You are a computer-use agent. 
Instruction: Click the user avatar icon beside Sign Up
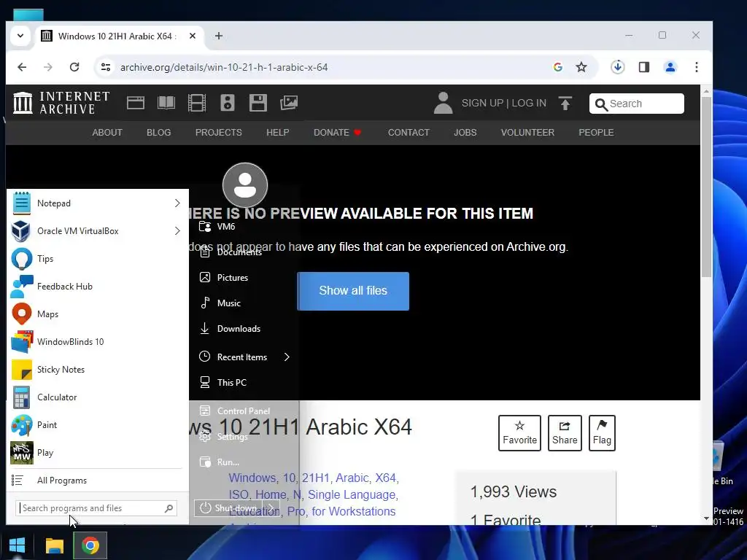tap(443, 103)
